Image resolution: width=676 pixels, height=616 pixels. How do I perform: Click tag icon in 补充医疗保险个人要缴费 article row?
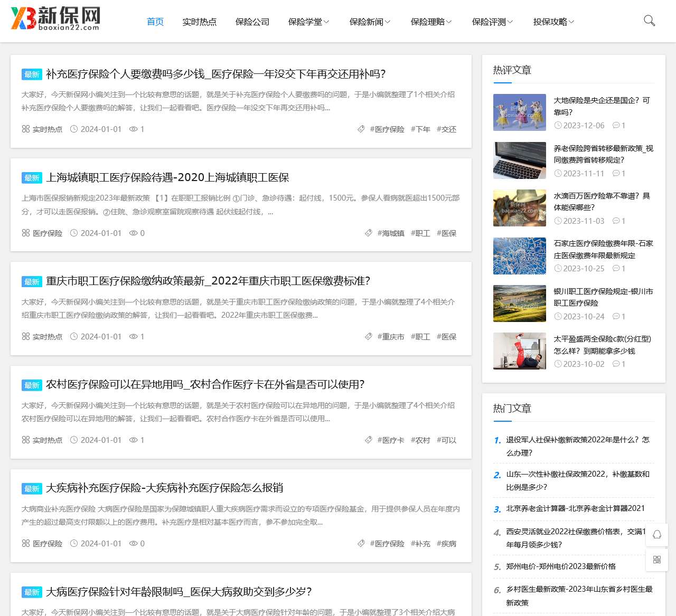(x=361, y=129)
